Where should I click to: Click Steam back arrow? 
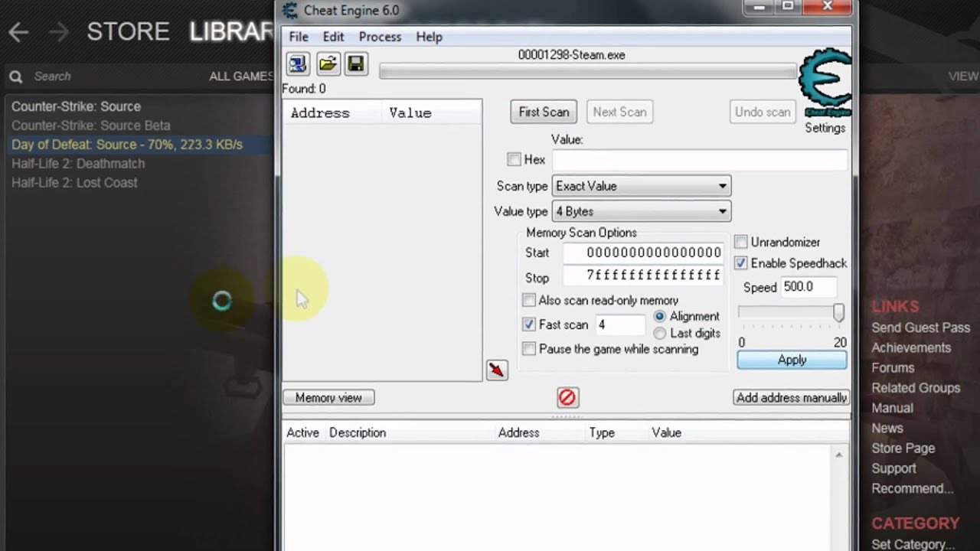coord(18,32)
